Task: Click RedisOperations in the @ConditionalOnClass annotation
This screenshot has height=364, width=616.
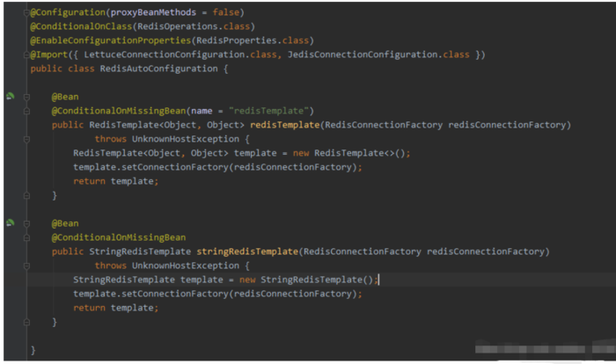Action: (x=178, y=26)
